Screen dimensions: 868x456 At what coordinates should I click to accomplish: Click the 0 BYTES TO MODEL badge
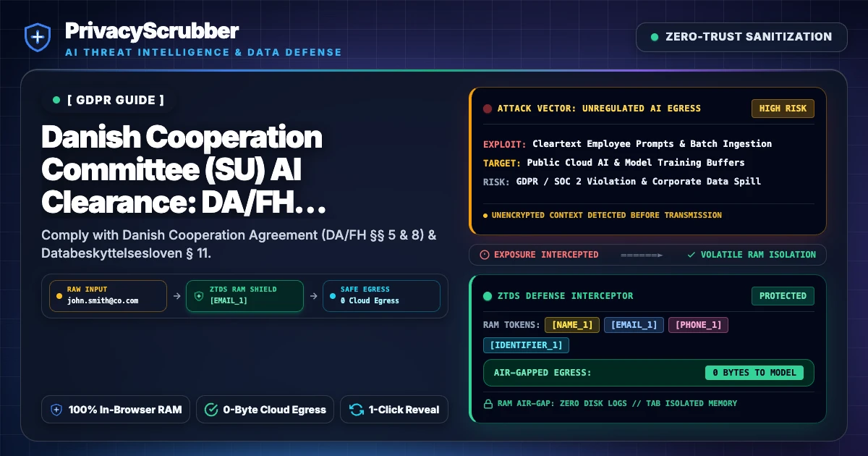pos(754,373)
